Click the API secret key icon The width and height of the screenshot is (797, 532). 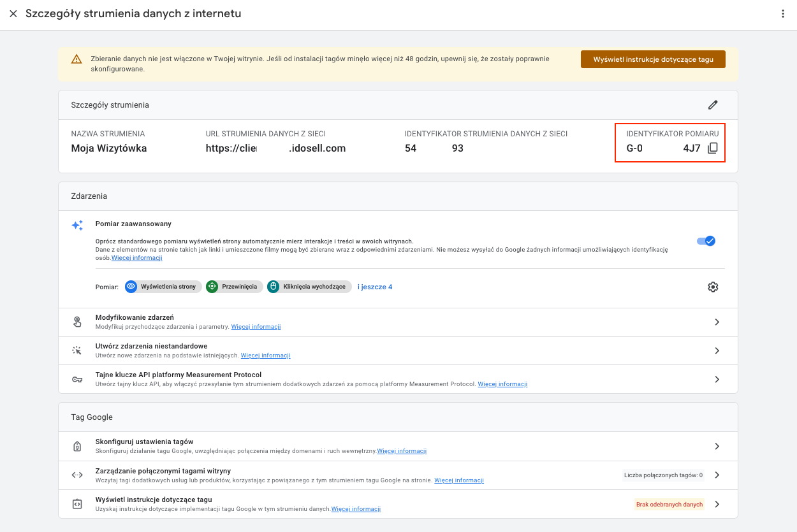(x=77, y=379)
